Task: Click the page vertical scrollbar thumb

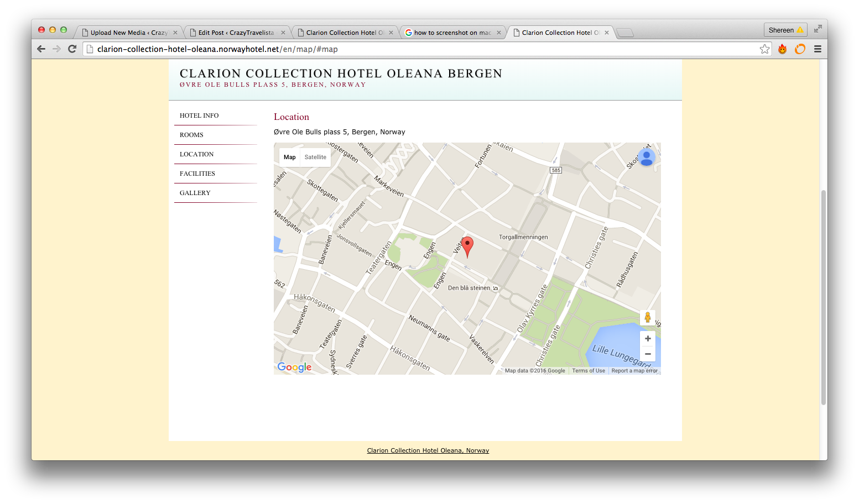Action: [823, 297]
